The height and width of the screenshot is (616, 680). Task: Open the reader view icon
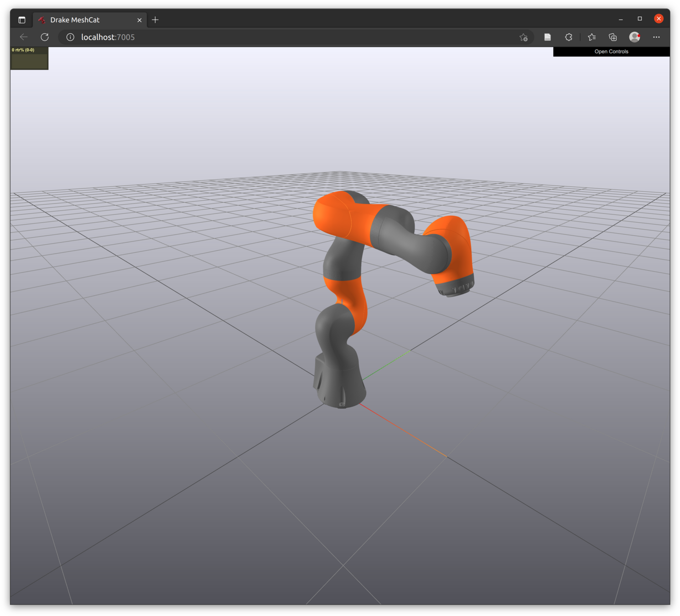tap(547, 37)
